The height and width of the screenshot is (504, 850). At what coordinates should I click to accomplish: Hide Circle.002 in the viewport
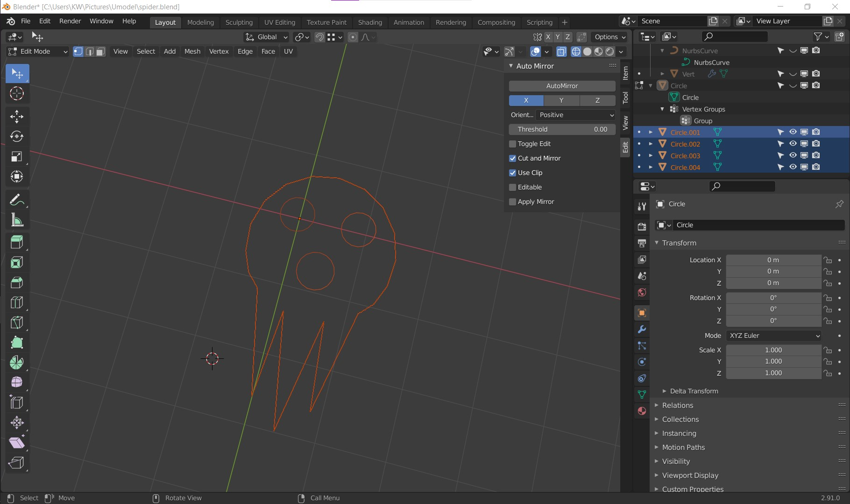tap(793, 144)
